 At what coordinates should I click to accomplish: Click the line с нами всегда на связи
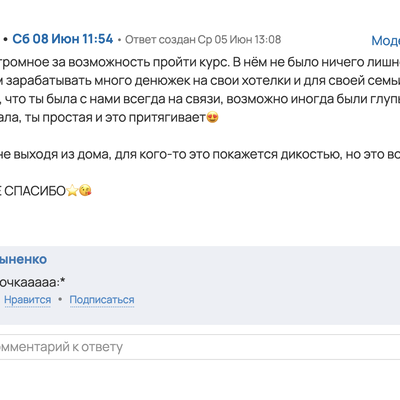point(200,99)
